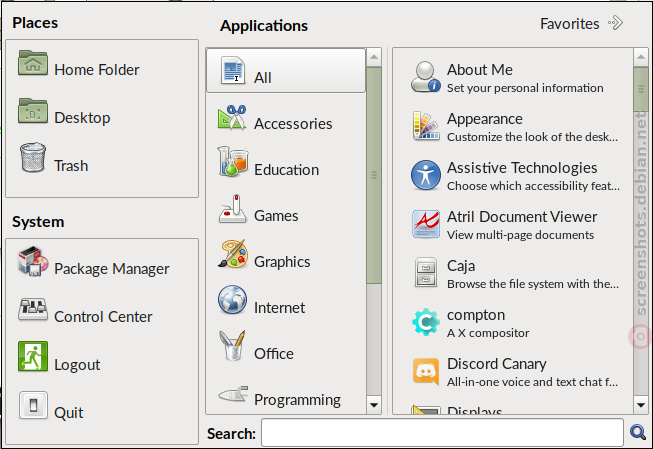This screenshot has height=449, width=653.
Task: Switch to Favorites view using arrow
Action: coord(616,23)
